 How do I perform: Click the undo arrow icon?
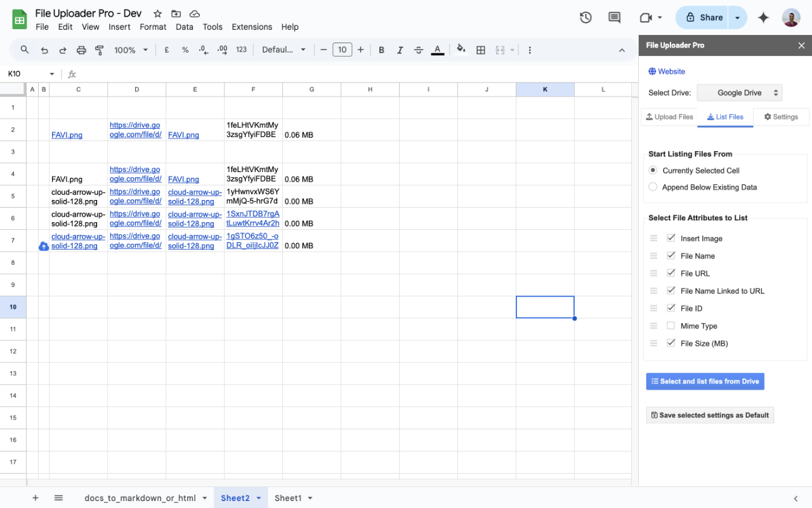(x=44, y=50)
